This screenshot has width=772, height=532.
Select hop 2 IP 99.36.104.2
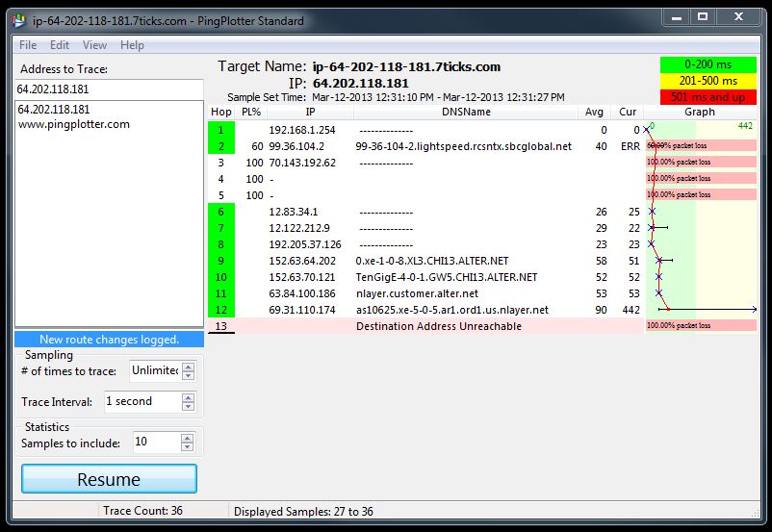(x=296, y=146)
